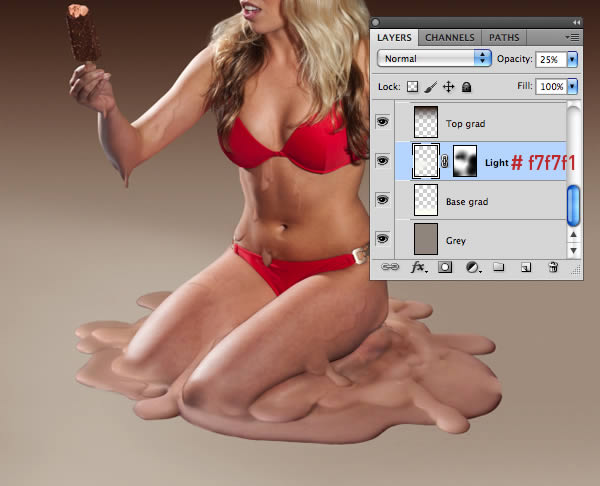Screen dimensions: 600x486
Task: Click the Fill 100% input field
Action: click(x=551, y=86)
